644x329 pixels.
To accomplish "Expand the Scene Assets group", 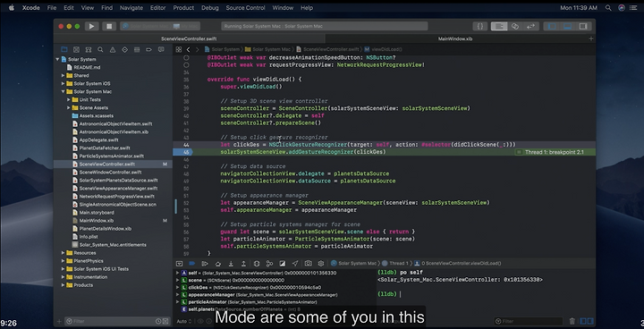I will [x=69, y=107].
